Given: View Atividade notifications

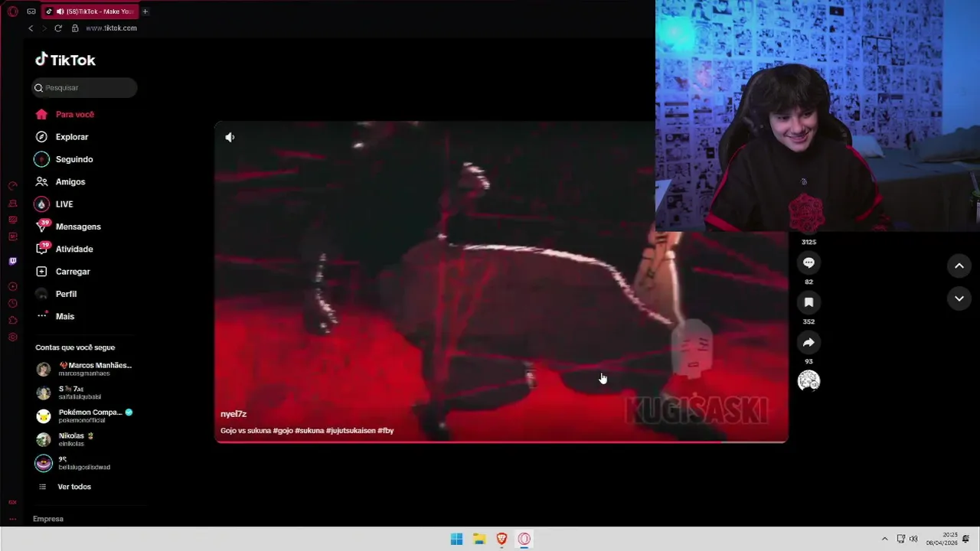Looking at the screenshot, I should [x=64, y=249].
